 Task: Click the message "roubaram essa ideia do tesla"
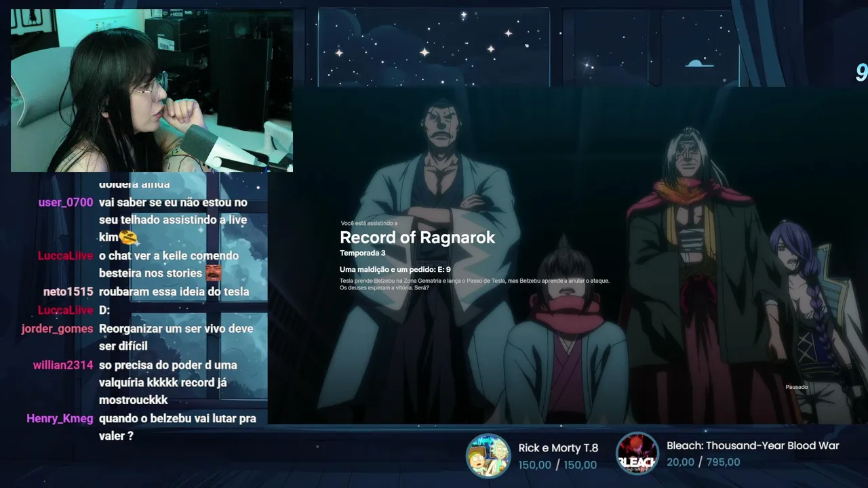coord(174,291)
